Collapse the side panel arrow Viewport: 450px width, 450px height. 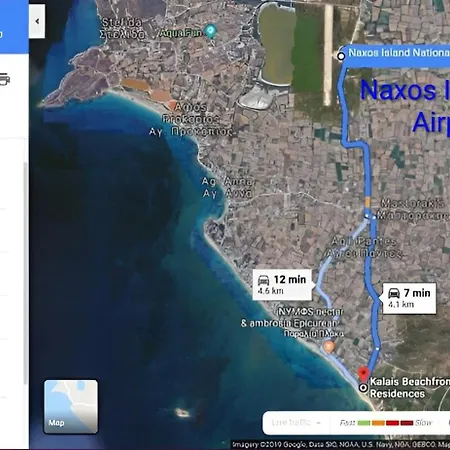pos(37,21)
